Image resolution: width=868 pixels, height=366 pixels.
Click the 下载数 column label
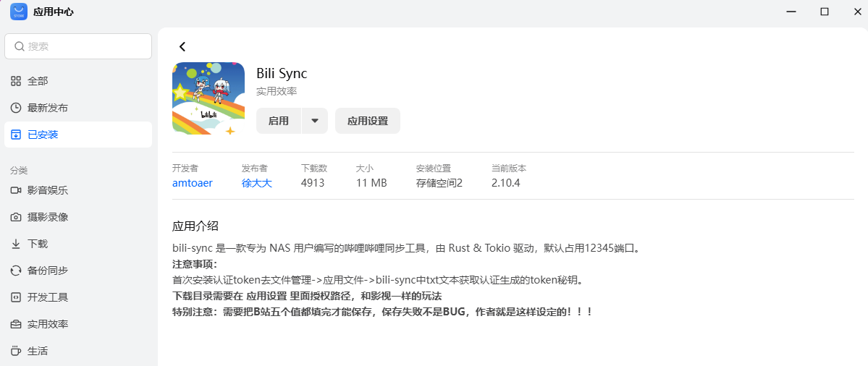click(x=314, y=168)
